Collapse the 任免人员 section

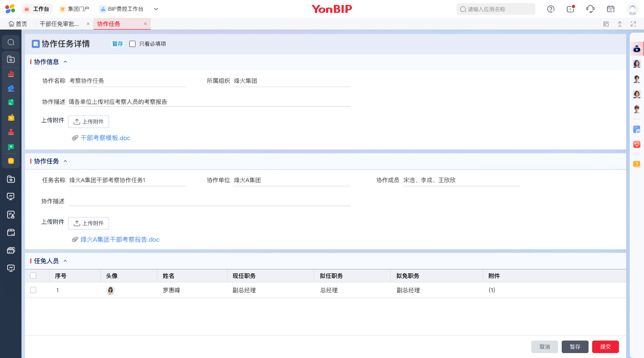click(65, 261)
